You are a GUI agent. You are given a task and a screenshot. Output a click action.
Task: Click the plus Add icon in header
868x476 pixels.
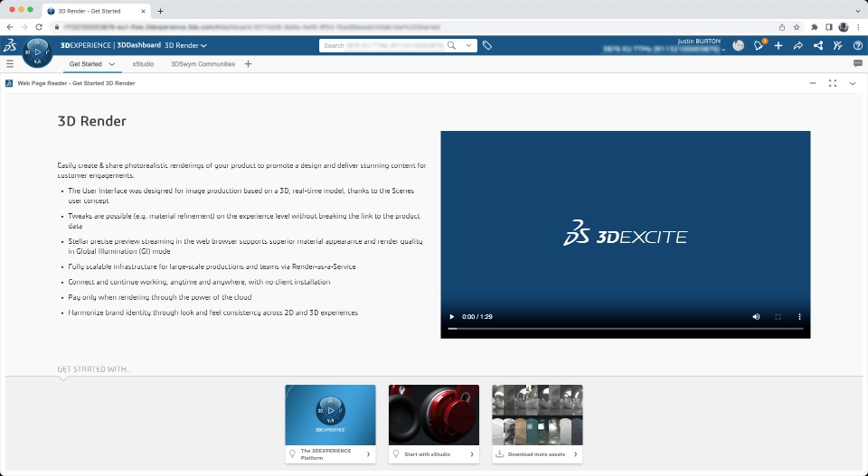(x=778, y=46)
